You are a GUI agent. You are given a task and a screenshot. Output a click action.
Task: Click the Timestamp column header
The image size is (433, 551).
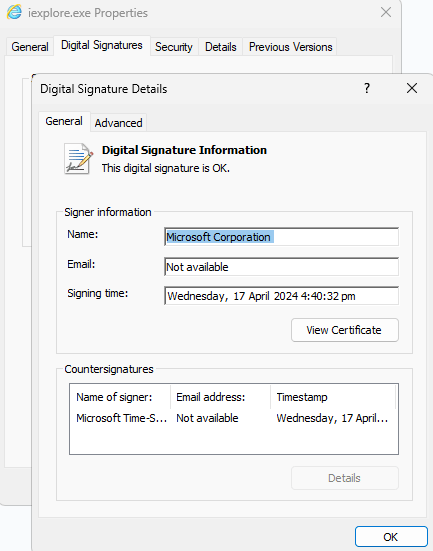(x=333, y=397)
